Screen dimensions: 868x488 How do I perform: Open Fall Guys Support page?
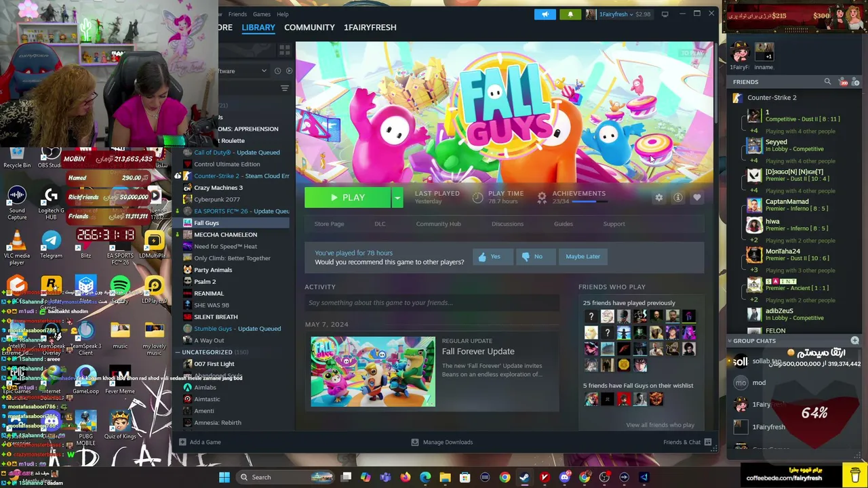(614, 224)
